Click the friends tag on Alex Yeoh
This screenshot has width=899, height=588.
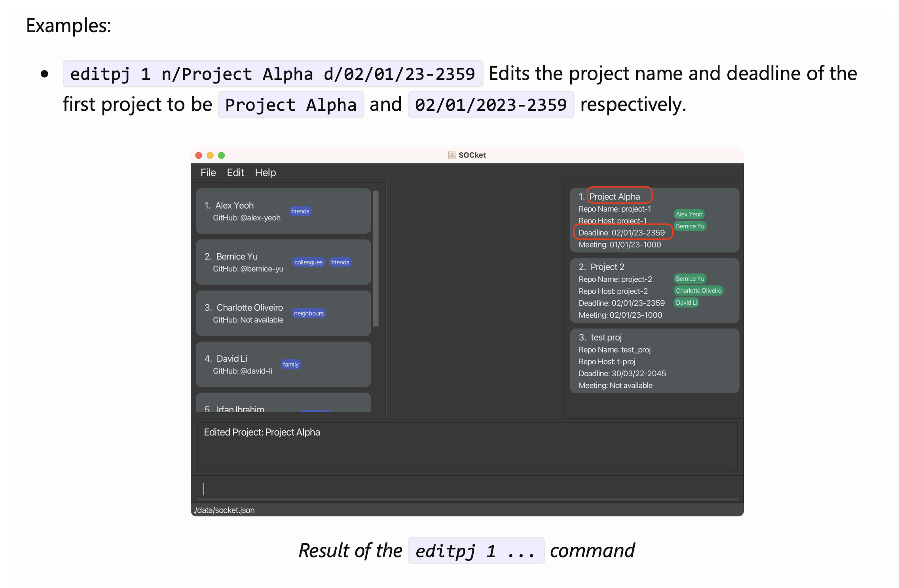[300, 211]
